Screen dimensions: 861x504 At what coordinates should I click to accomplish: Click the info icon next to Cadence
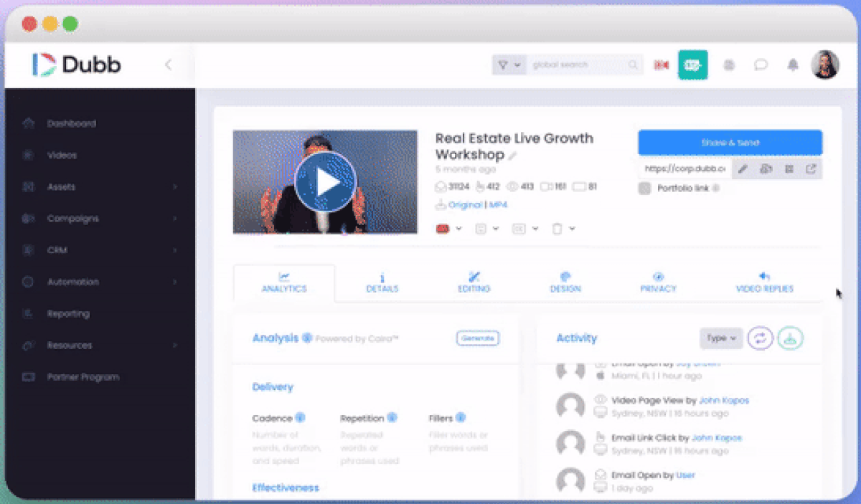point(300,418)
